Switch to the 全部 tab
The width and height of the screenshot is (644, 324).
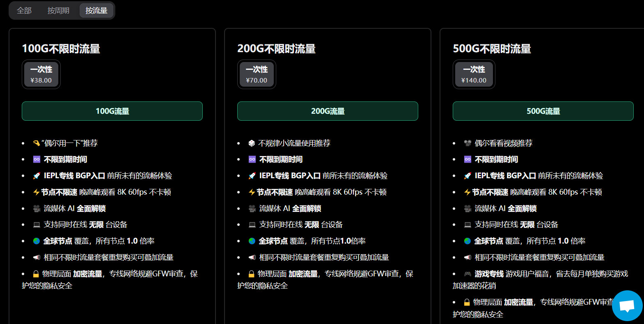coord(24,11)
